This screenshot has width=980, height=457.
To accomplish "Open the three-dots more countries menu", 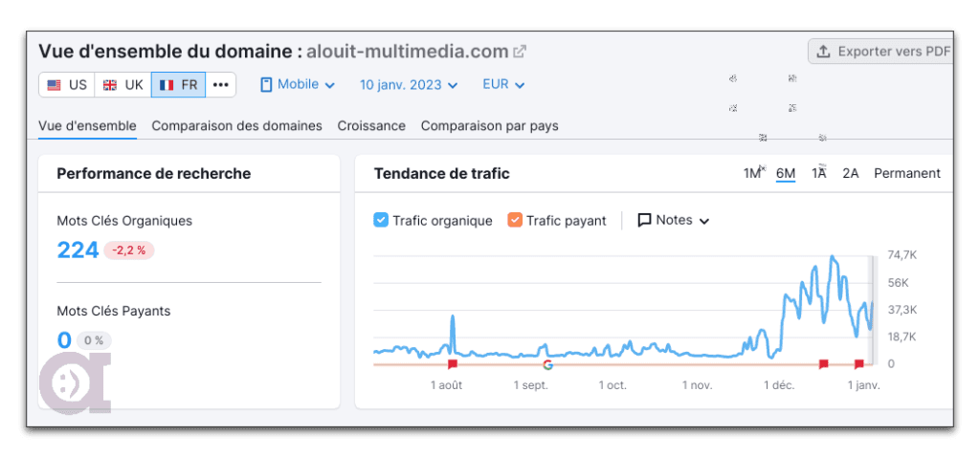I will coord(220,85).
